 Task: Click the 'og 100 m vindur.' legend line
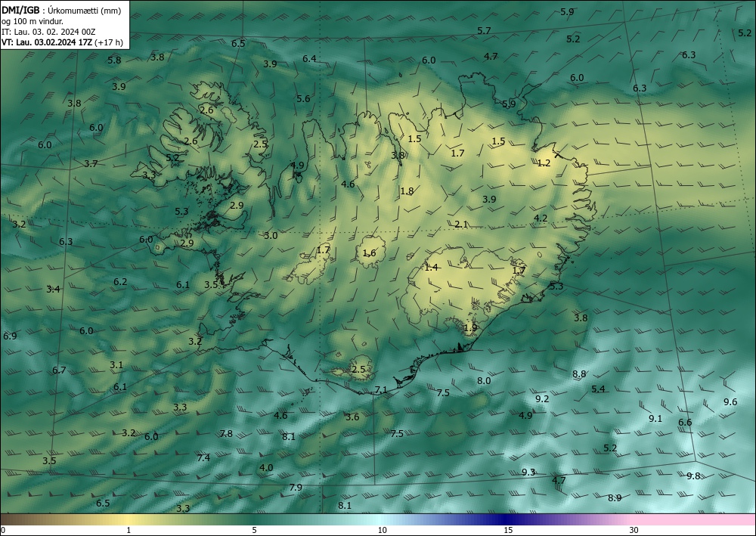[x=33, y=21]
